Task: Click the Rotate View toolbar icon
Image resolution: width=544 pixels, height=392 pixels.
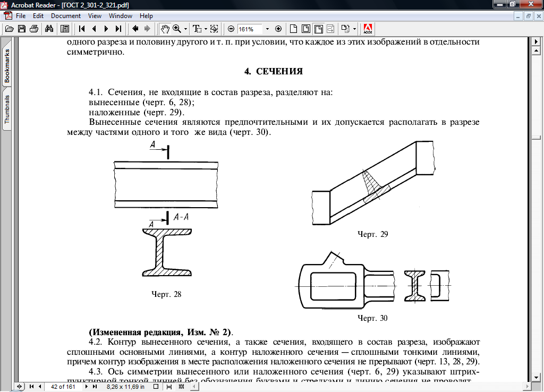Action: click(x=345, y=29)
